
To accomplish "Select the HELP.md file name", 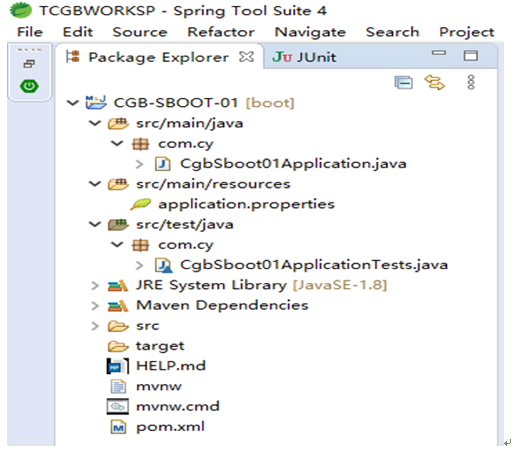I will 171,366.
